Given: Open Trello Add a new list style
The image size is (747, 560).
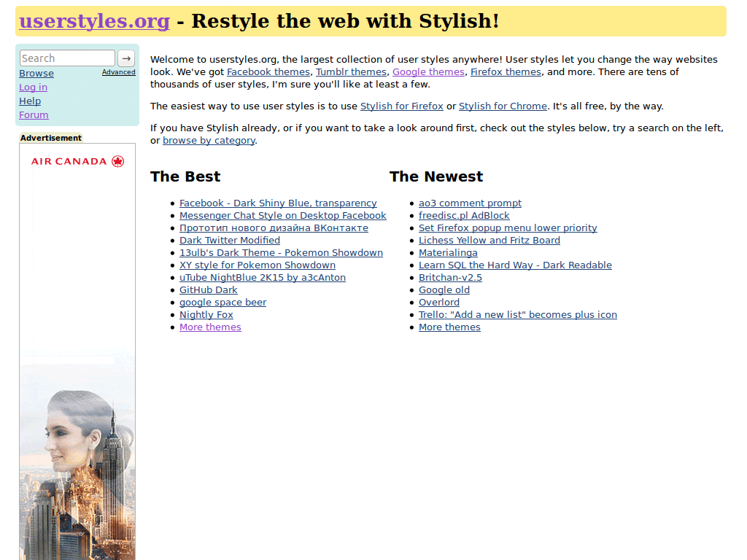Looking at the screenshot, I should tap(518, 315).
